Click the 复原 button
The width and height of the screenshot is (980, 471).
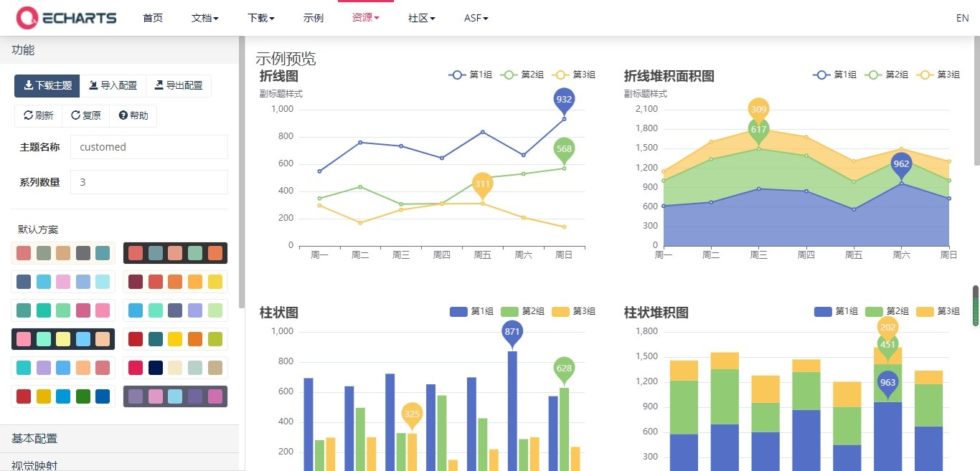86,115
